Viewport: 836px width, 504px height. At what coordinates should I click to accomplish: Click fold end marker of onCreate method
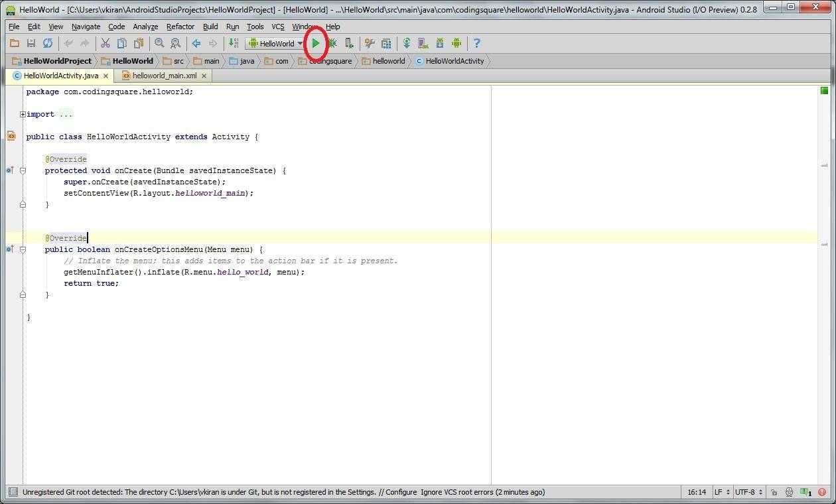[23, 204]
